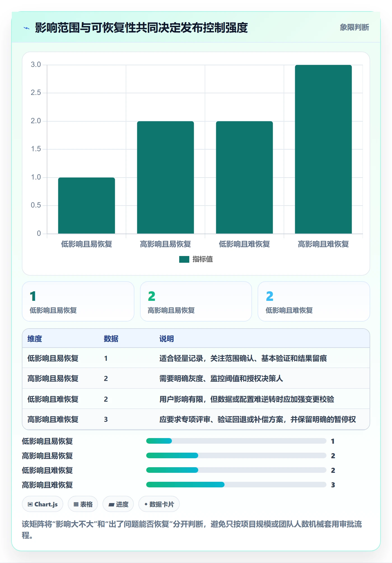Select the 低影响且难恢复 bar in the chart

(244, 177)
